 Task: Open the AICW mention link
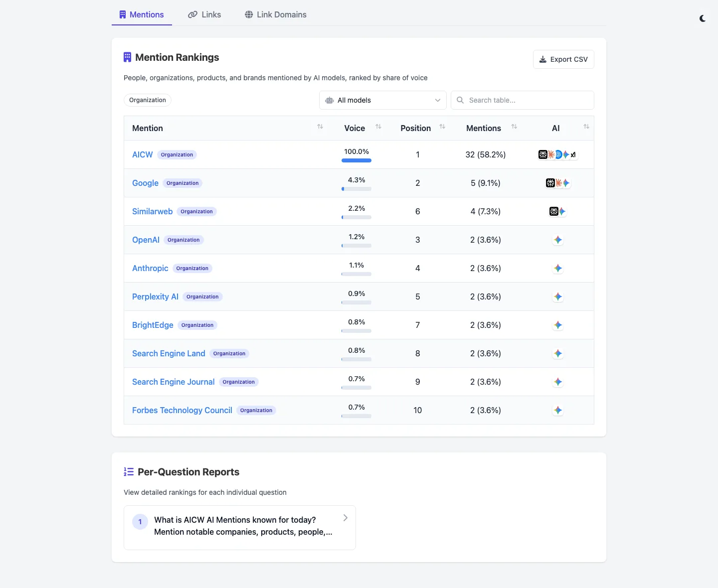coord(143,154)
